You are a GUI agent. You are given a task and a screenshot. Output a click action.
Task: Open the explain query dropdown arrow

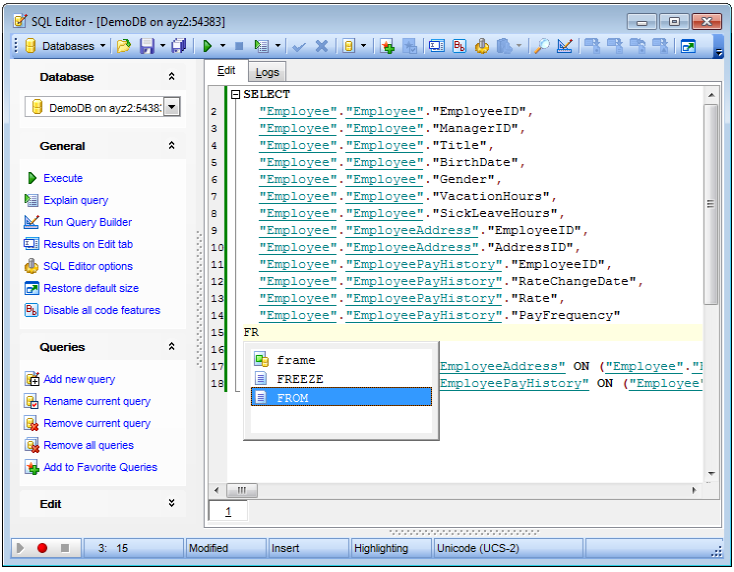278,46
